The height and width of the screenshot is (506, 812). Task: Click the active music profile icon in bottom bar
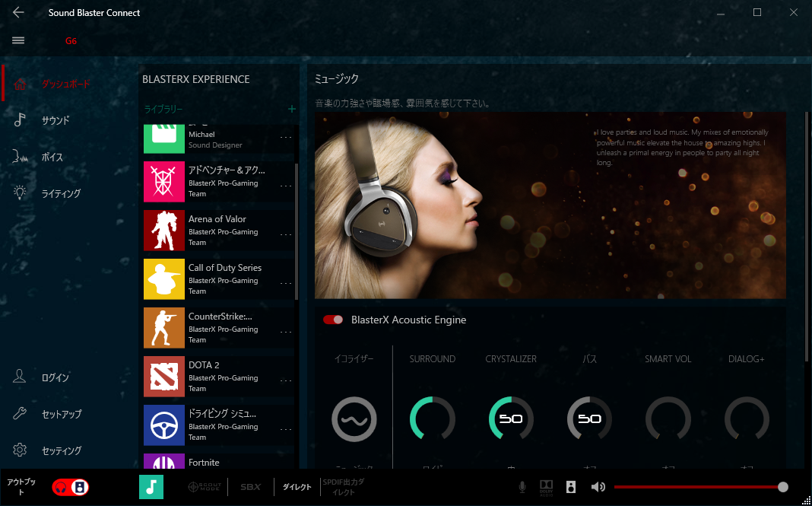pos(151,487)
